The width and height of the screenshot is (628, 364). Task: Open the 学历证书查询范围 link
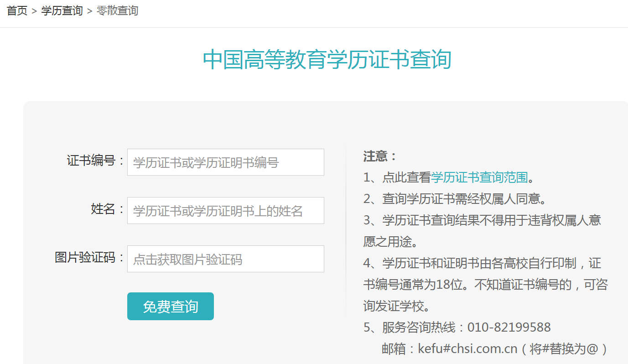[x=479, y=177]
